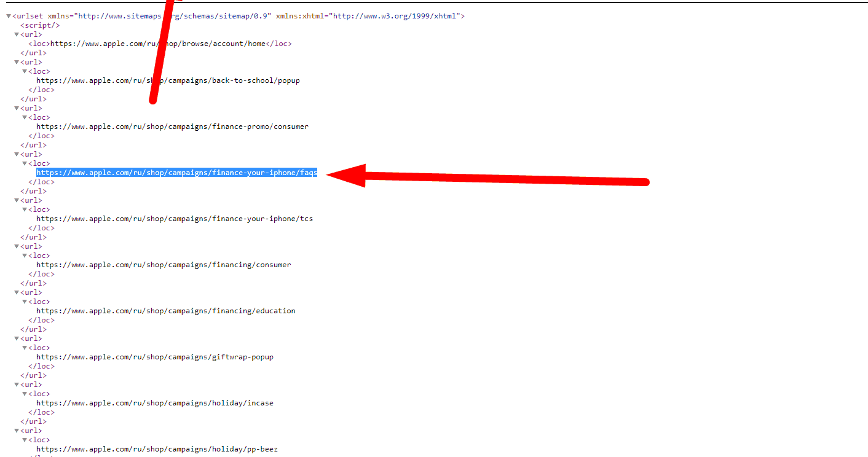
Task: Collapse the url node wrapping finance-your-iphone/tcs
Action: pos(17,200)
